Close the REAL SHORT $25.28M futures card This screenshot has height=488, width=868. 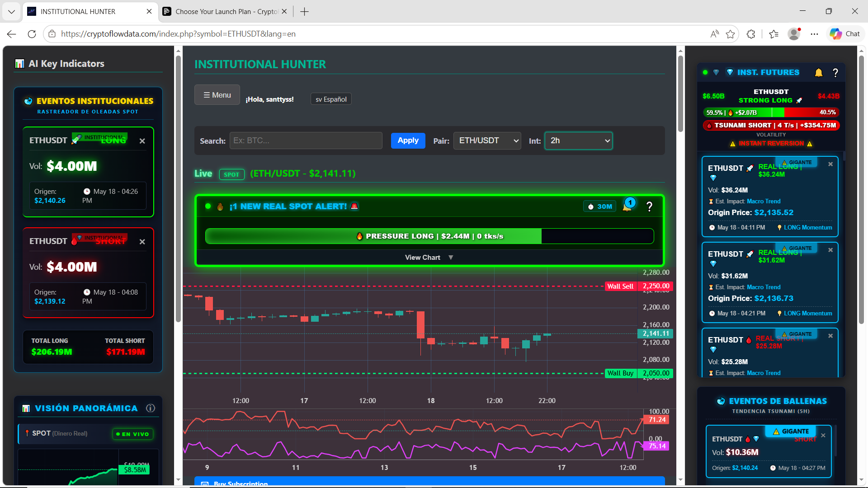click(830, 336)
